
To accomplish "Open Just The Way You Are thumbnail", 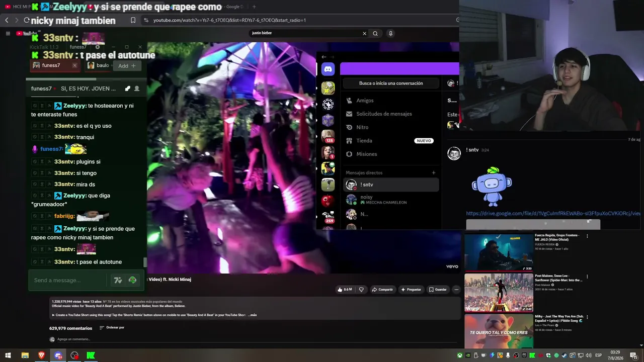I will [499, 332].
